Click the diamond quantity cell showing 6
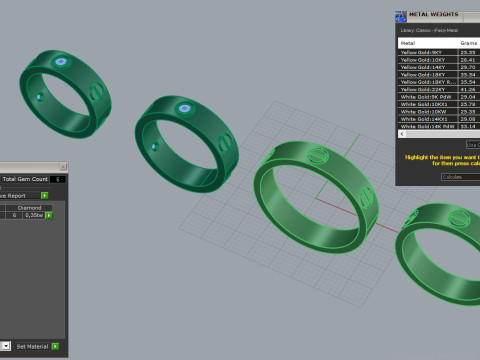 pyautogui.click(x=14, y=215)
